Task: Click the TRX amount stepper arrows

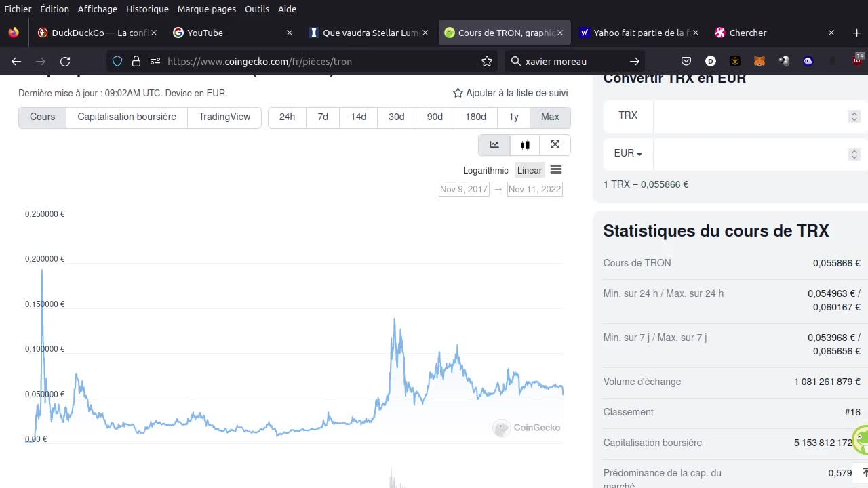Action: [x=854, y=117]
